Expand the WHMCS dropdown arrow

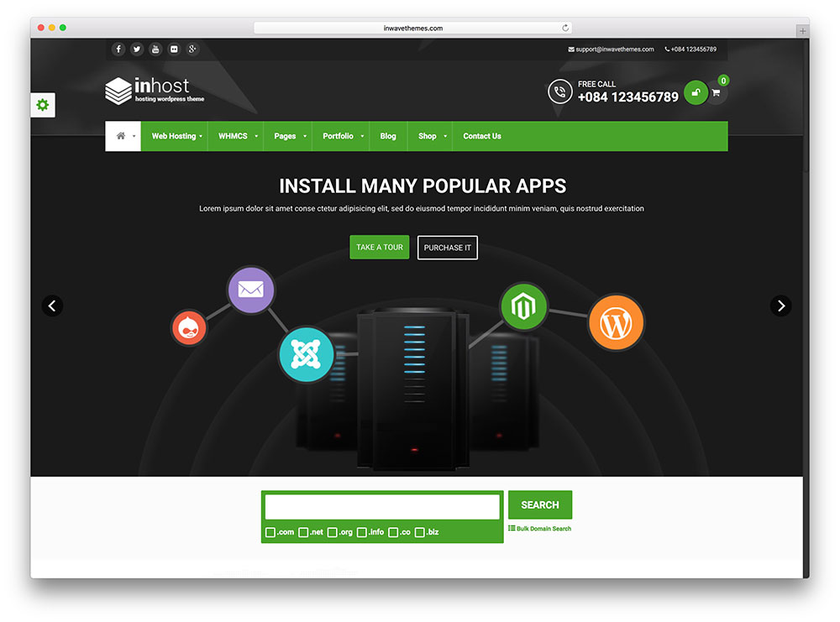[x=256, y=137]
